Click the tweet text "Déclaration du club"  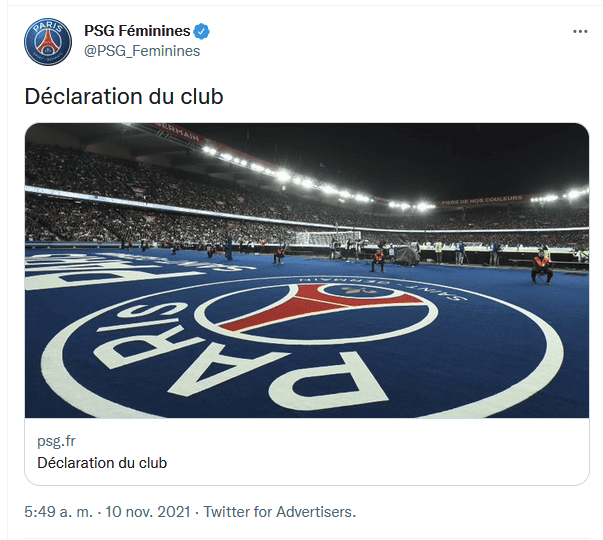(123, 97)
